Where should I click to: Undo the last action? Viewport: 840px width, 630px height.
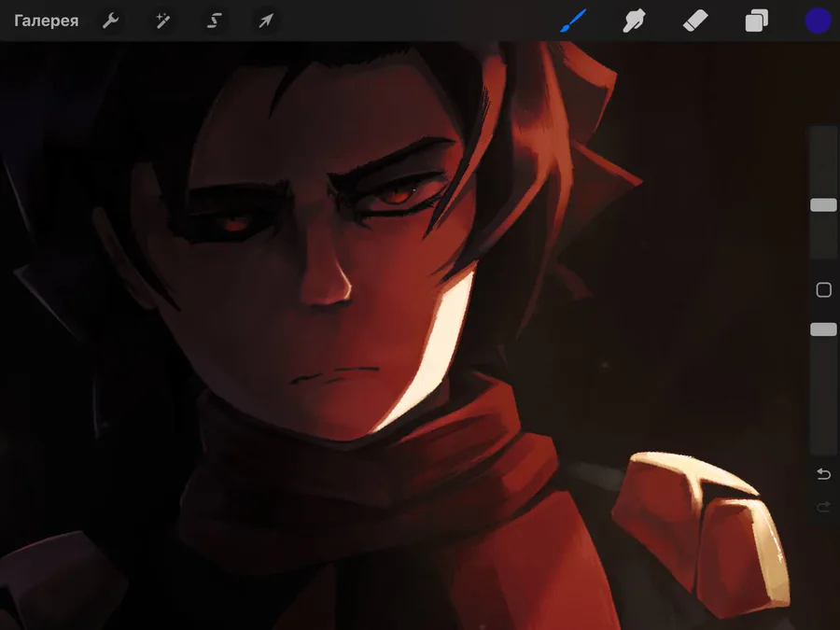point(823,474)
